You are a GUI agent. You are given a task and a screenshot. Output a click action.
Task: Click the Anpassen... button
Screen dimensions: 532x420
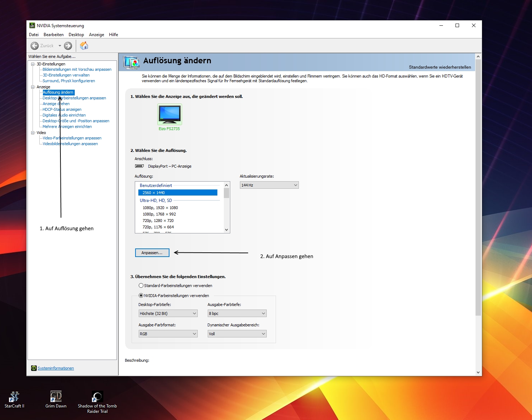click(x=152, y=253)
